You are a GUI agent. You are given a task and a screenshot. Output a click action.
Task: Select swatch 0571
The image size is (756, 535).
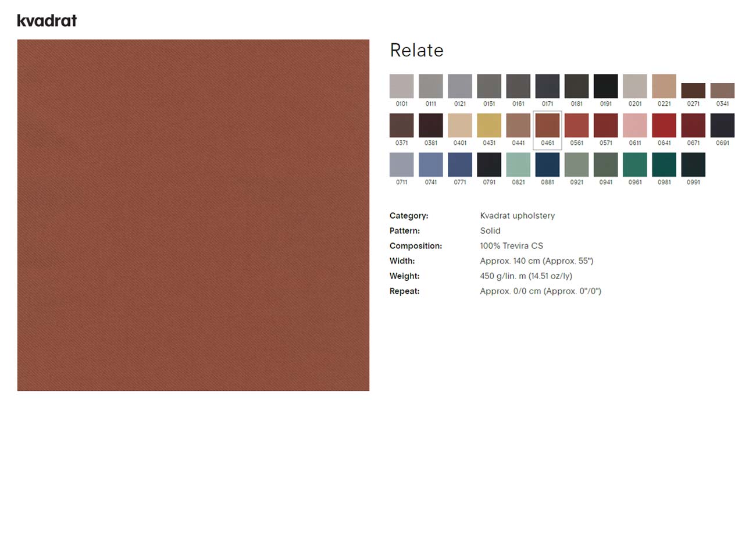(x=606, y=126)
